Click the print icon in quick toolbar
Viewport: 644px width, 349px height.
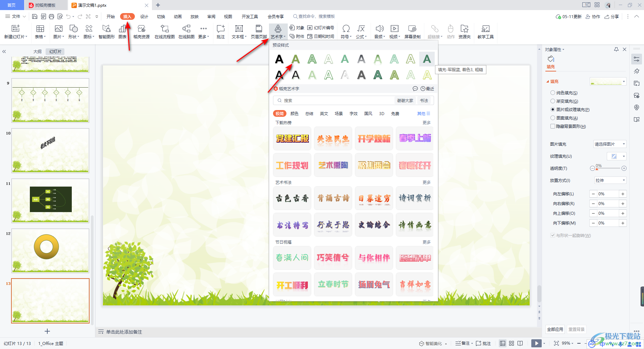coord(51,16)
